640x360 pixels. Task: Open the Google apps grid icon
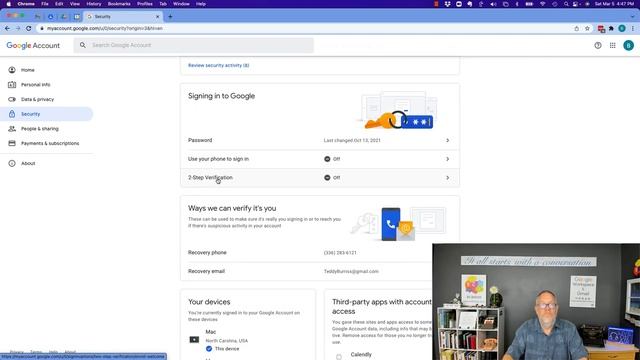[613, 45]
